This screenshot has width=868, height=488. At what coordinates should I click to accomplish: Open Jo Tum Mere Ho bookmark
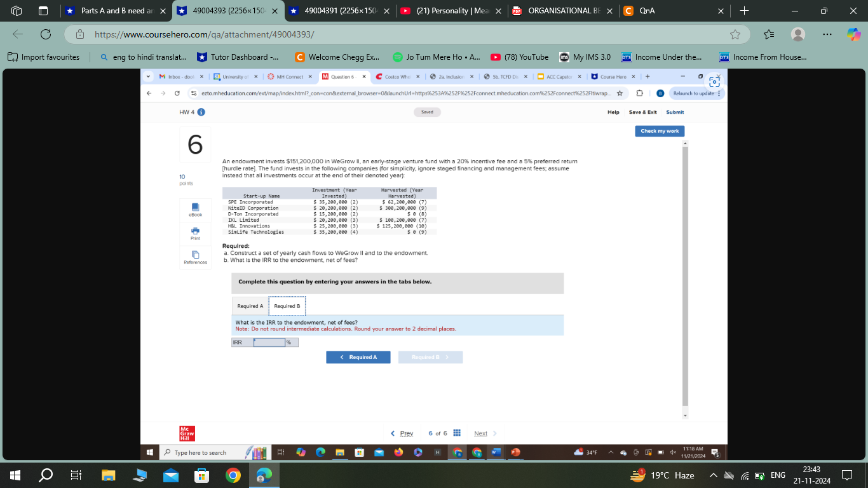(x=436, y=57)
